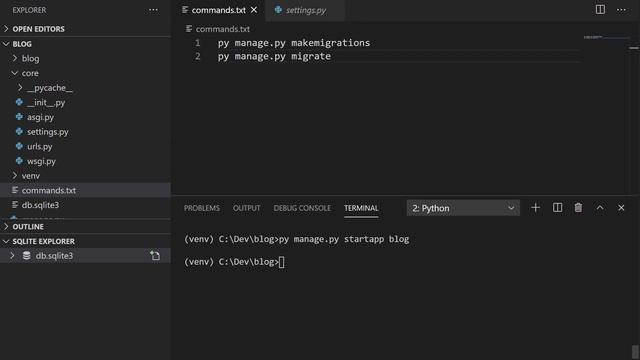
Task: Expand the Open Editors section
Action: pos(6,29)
